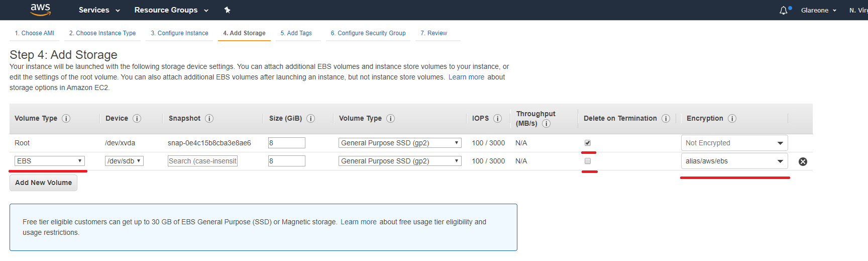Enable Delete on Termination for EBS volume
The width and height of the screenshot is (868, 261).
coord(587,161)
